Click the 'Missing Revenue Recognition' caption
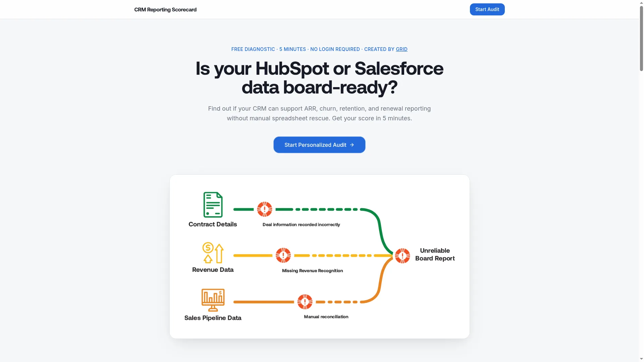 click(312, 271)
